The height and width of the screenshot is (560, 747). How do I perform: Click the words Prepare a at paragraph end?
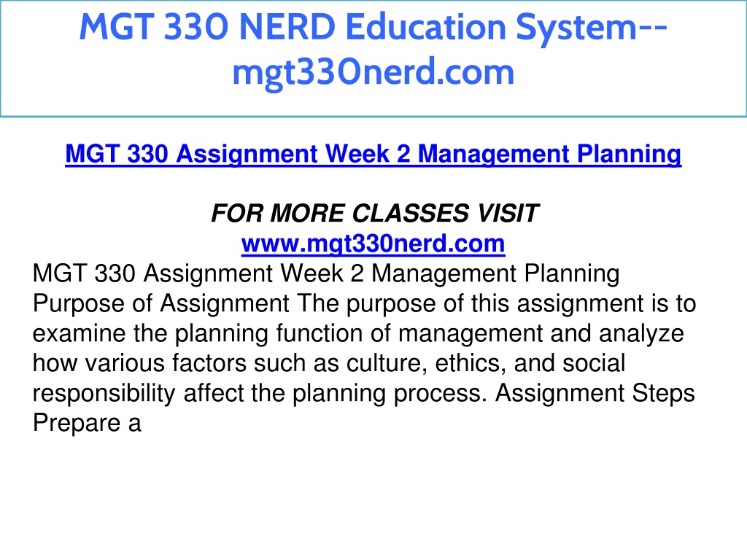point(87,423)
